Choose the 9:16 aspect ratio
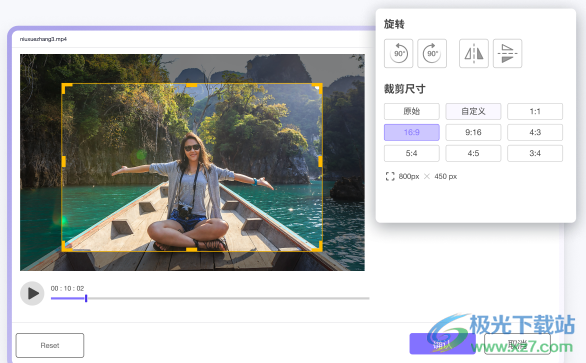This screenshot has width=586, height=363. pos(473,132)
